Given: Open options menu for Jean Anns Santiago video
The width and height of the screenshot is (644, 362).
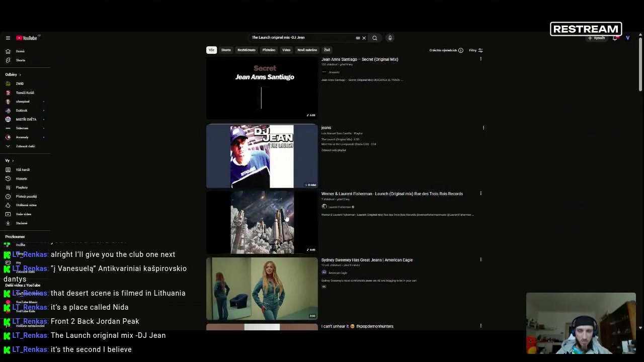Looking at the screenshot, I should 480,59.
